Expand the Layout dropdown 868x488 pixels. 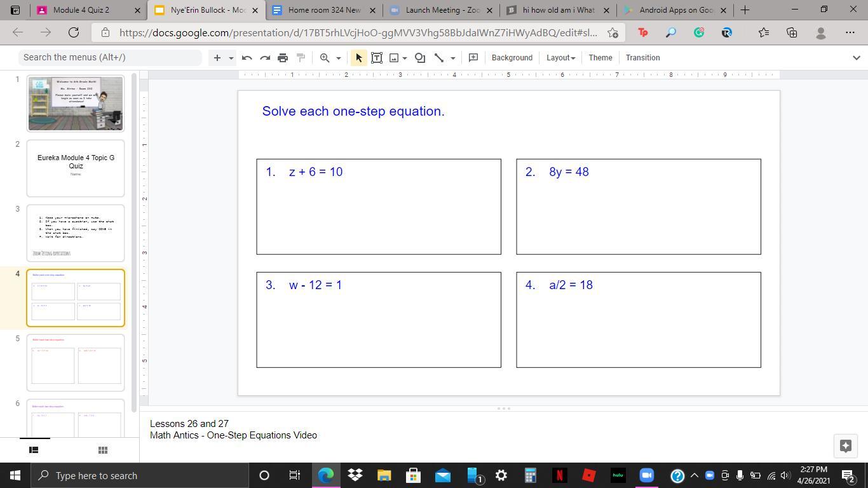(560, 58)
